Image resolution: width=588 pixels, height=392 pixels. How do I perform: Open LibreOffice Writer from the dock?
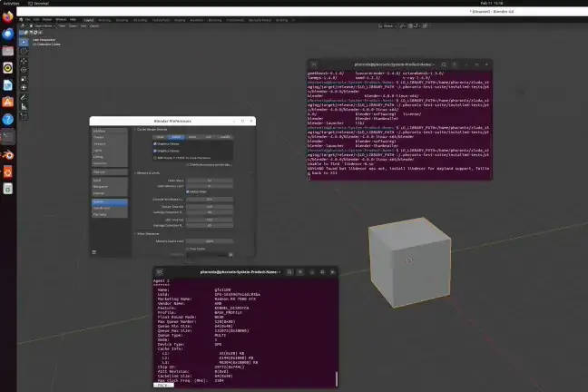tap(8, 85)
